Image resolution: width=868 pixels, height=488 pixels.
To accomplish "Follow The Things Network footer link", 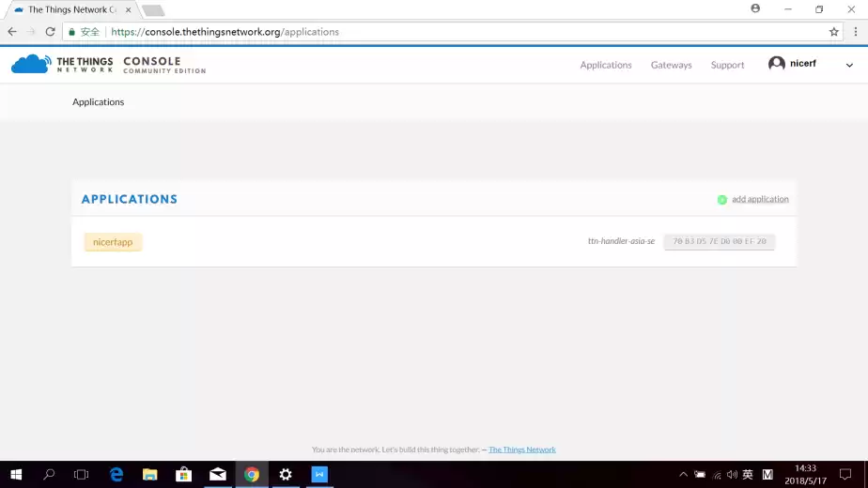I will point(522,450).
